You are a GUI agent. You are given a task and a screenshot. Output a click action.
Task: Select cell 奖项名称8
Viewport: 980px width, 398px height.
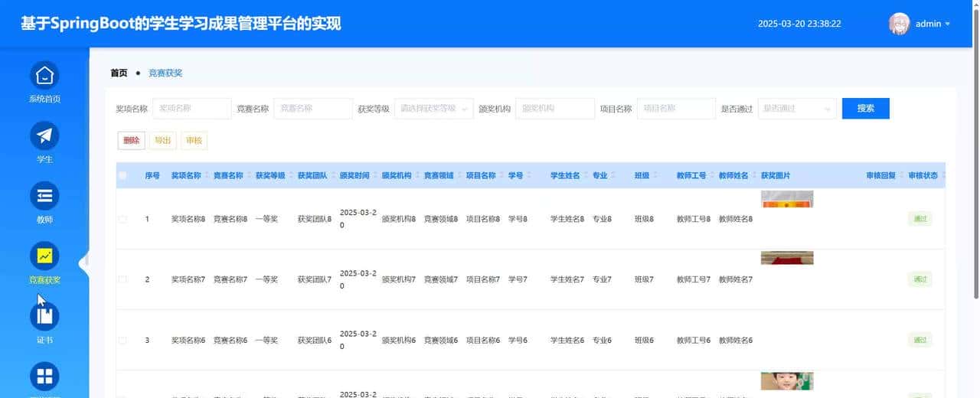(x=188, y=219)
